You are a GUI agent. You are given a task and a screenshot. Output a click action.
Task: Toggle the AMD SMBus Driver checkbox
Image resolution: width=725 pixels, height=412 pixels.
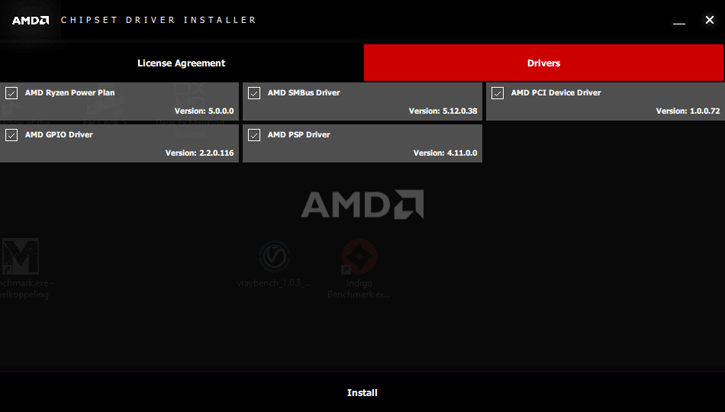click(254, 93)
